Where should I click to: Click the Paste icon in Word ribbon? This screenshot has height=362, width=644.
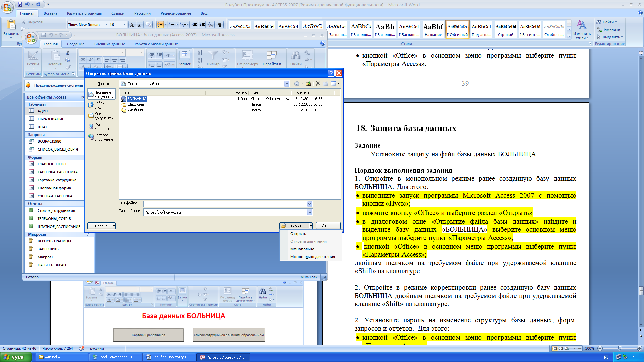[11, 25]
